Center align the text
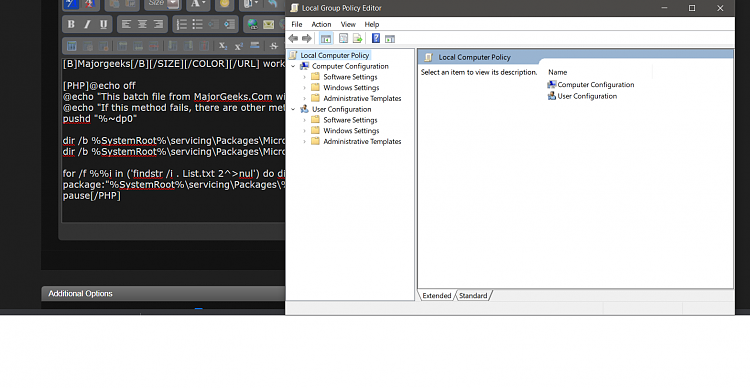 click(x=142, y=24)
